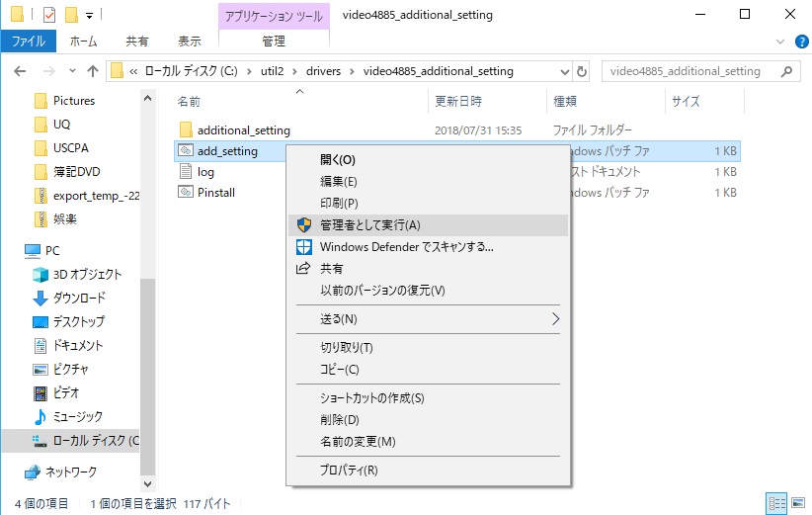The image size is (812, 515).
Task: Expand the ribbon chevron
Action: pyautogui.click(x=779, y=42)
